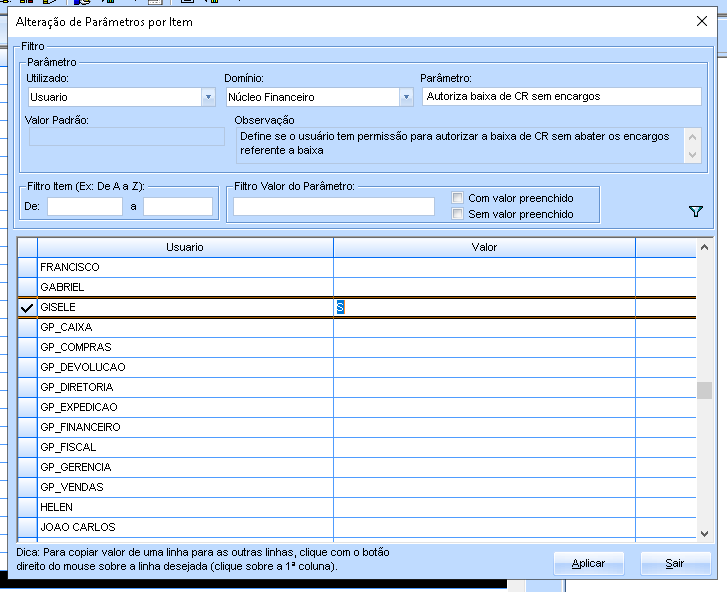Screen dimensions: 727x592
Task: Click the Usuario column header
Action: (x=185, y=247)
